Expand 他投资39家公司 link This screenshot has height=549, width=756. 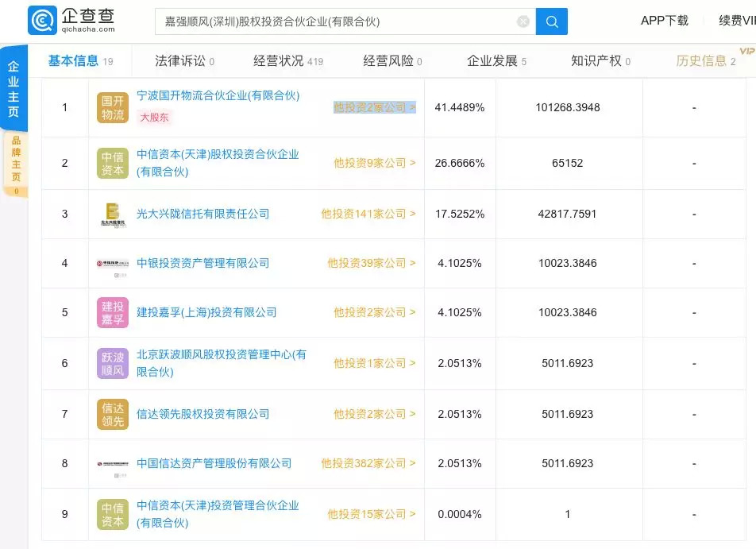[372, 263]
